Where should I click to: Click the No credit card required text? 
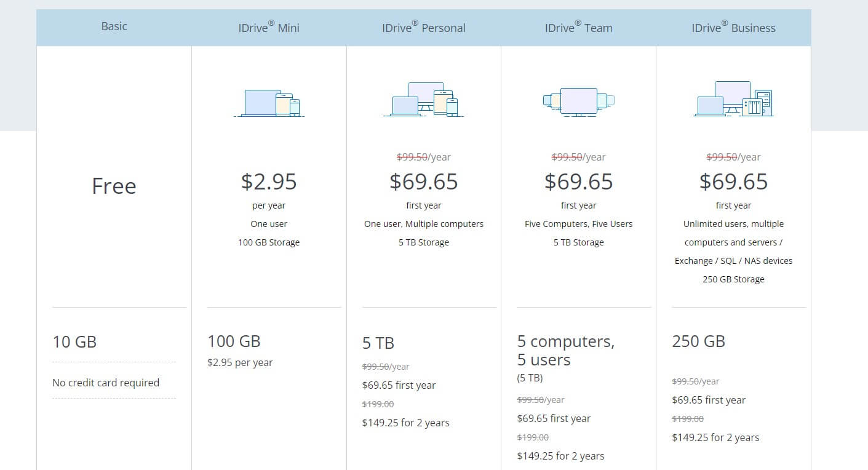click(106, 383)
